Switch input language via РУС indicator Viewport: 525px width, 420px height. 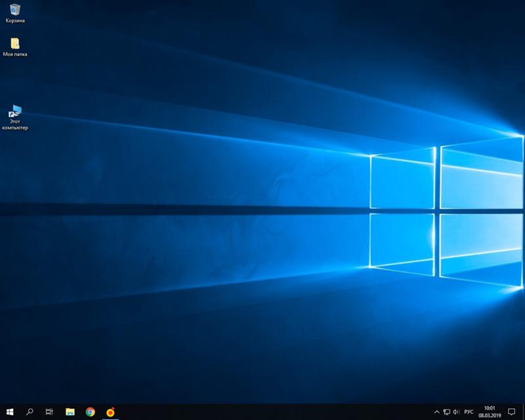[469, 412]
